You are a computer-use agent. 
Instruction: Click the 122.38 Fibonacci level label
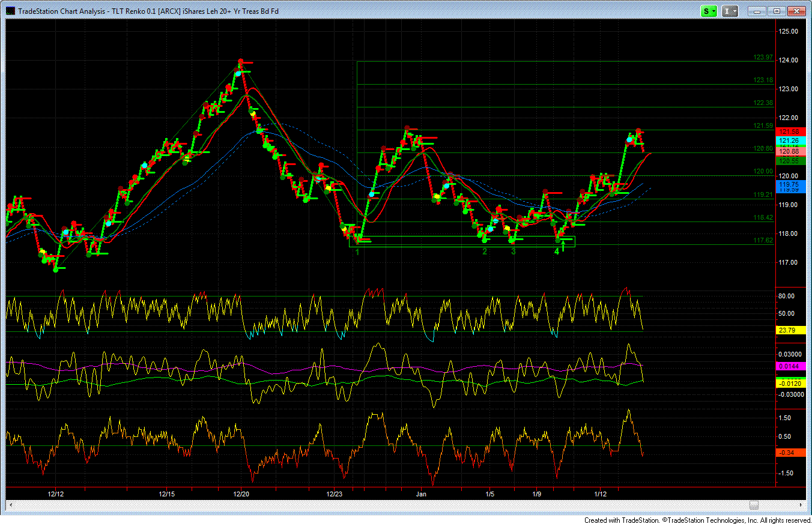pos(763,103)
